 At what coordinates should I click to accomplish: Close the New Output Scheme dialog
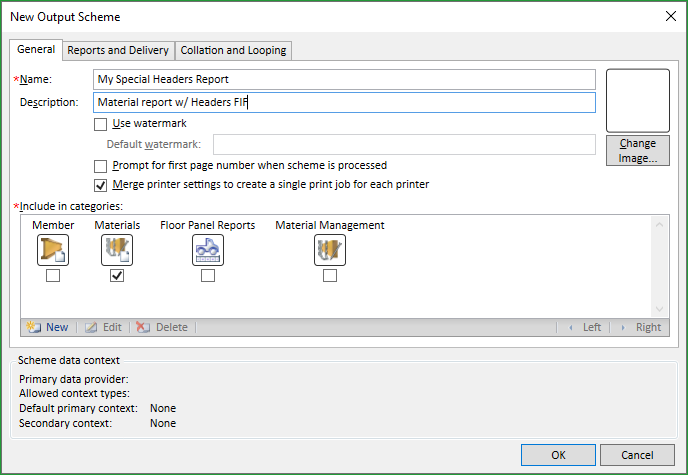[670, 16]
